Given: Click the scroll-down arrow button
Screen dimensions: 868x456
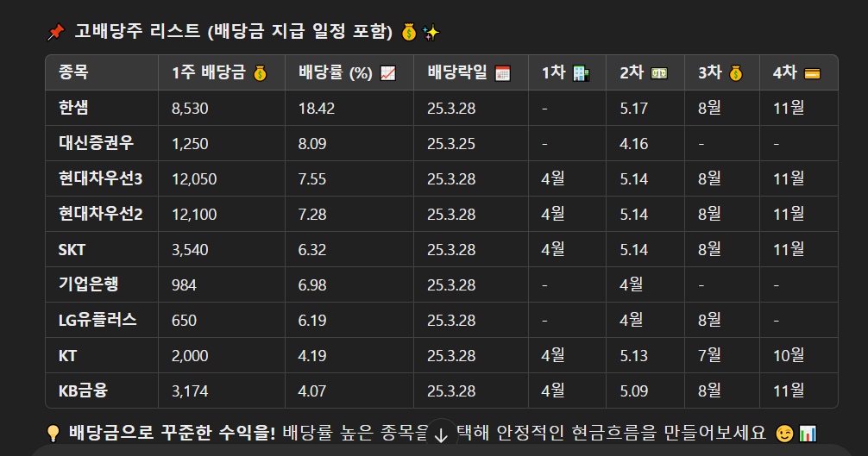Looking at the screenshot, I should pyautogui.click(x=441, y=435).
